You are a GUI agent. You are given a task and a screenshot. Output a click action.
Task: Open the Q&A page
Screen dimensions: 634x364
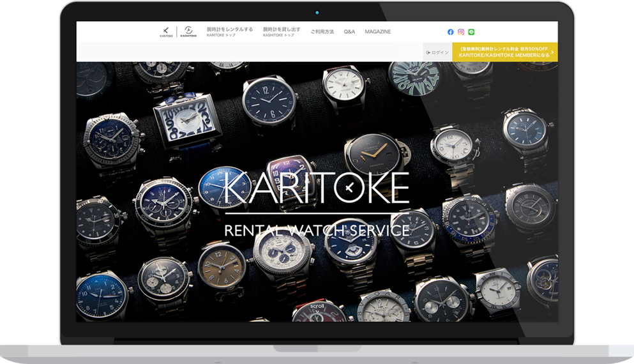pyautogui.click(x=349, y=31)
